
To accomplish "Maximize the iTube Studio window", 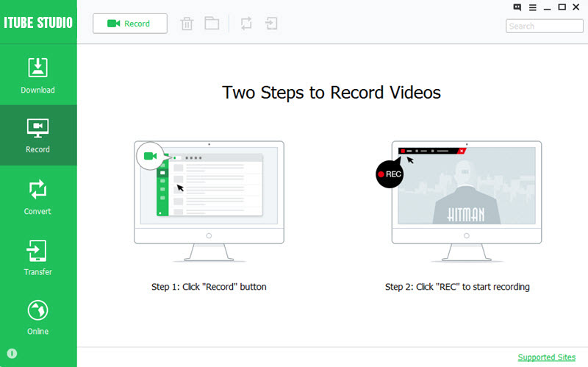I will pos(562,7).
